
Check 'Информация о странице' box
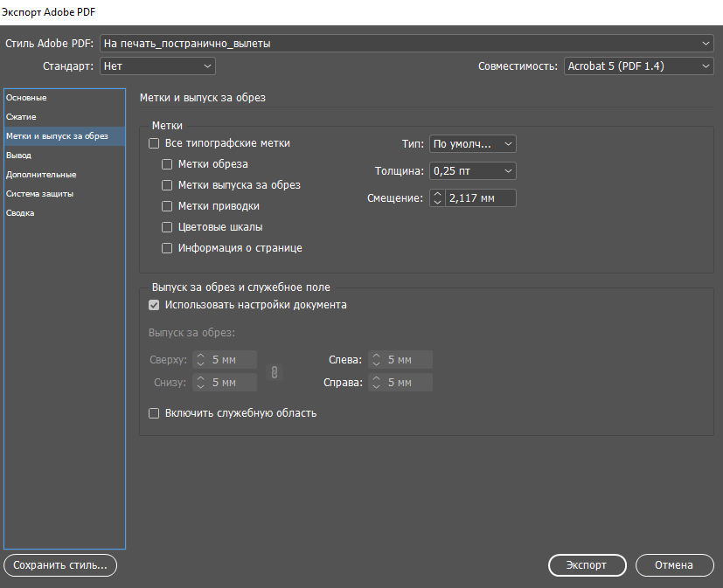pos(167,248)
